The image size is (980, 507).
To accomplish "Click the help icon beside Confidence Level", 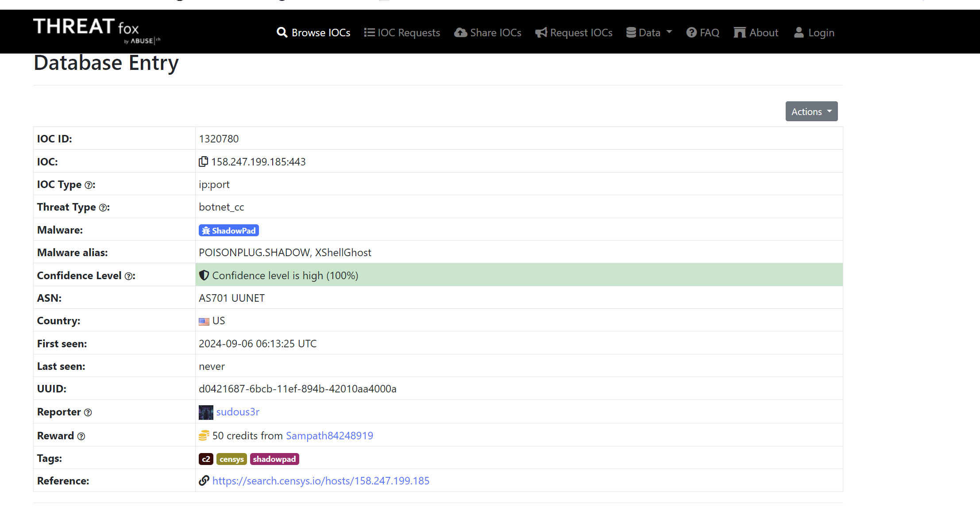I will pyautogui.click(x=129, y=276).
